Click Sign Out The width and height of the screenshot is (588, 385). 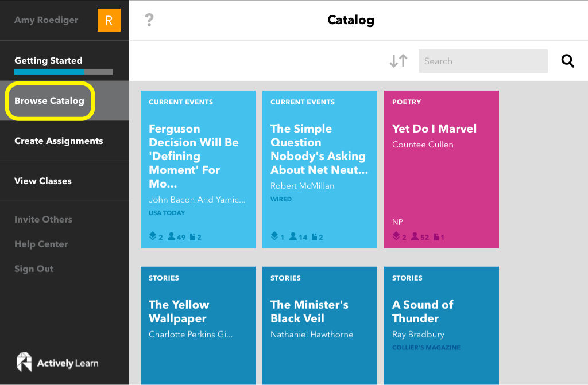[34, 269]
